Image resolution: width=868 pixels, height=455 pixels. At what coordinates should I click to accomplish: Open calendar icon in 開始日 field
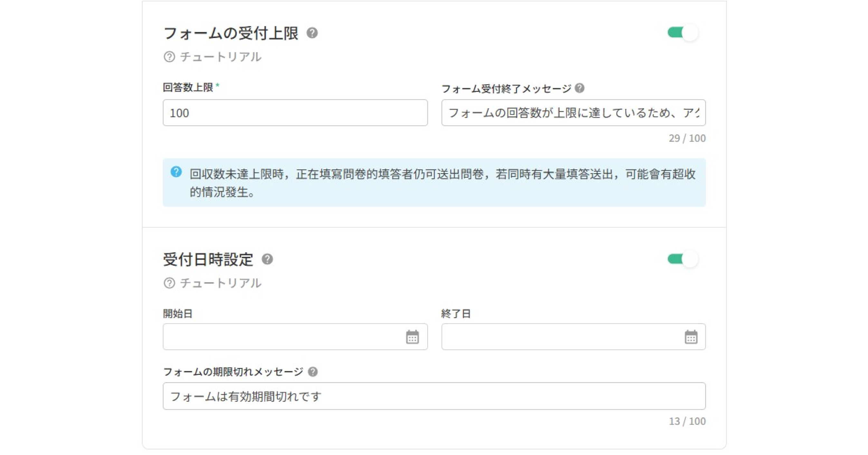[x=412, y=337]
